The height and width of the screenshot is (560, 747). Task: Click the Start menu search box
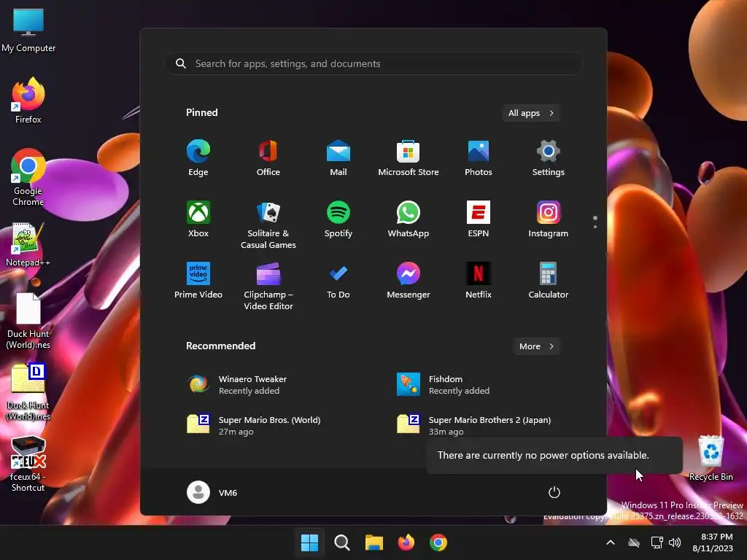(373, 63)
